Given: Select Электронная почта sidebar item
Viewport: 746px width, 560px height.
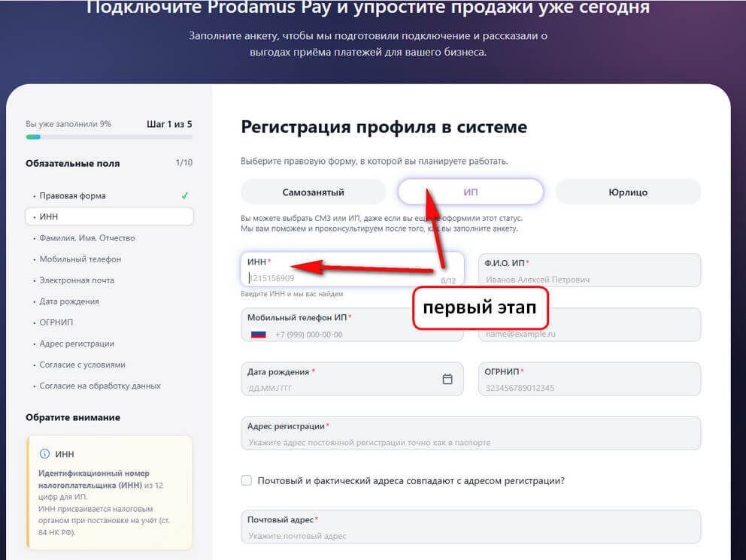Looking at the screenshot, I should 77,280.
